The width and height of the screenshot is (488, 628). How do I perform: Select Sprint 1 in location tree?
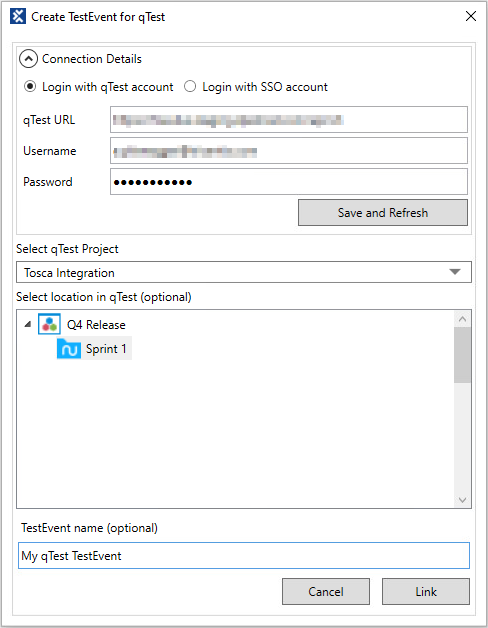pos(106,349)
